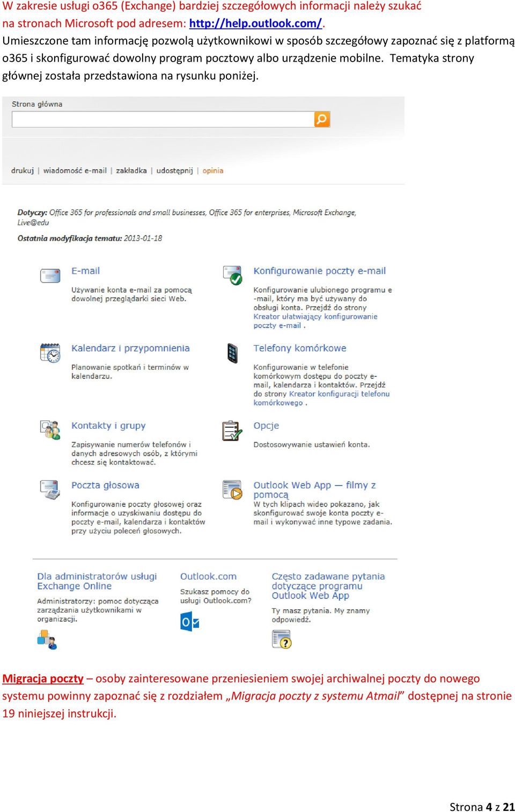Click the calendar with clock icon
The height and width of the screenshot is (812, 515).
coord(50,353)
